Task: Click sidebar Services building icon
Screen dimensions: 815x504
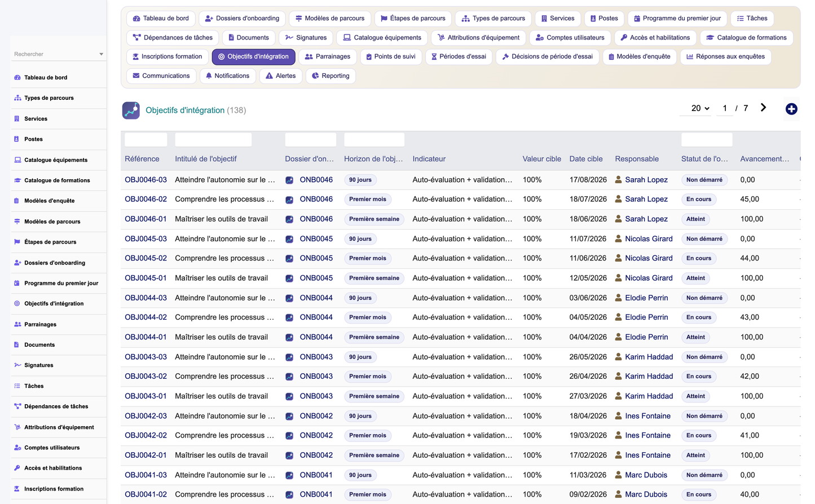Action: [x=17, y=118]
